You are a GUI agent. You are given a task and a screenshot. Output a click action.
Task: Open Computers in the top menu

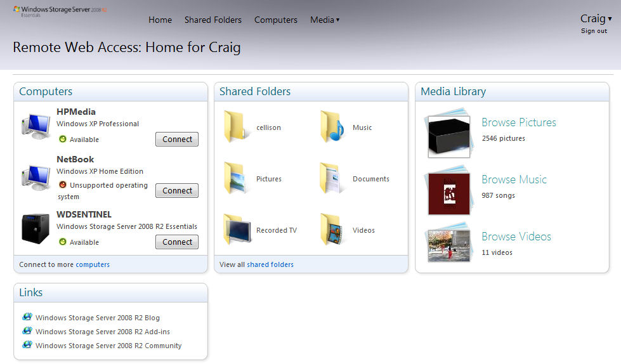[x=276, y=20]
